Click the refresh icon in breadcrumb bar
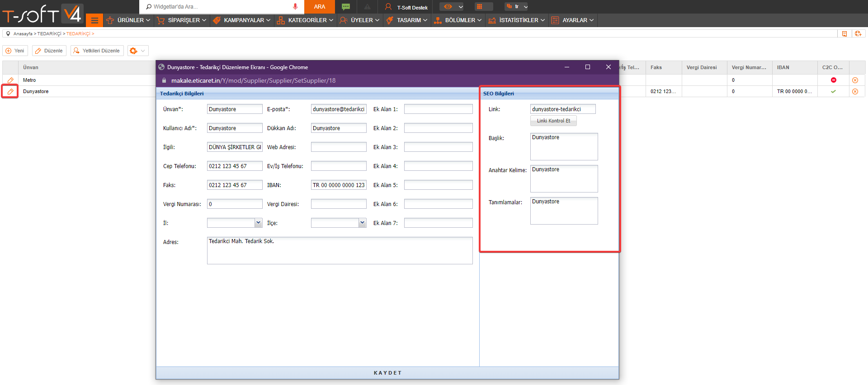868x385 pixels. 858,34
